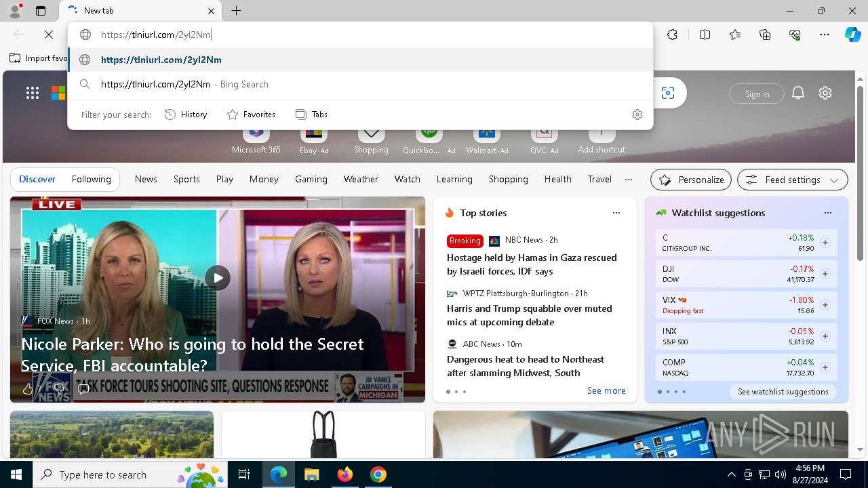This screenshot has width=868, height=488.
Task: Filter suggestions by History
Action: click(x=186, y=115)
